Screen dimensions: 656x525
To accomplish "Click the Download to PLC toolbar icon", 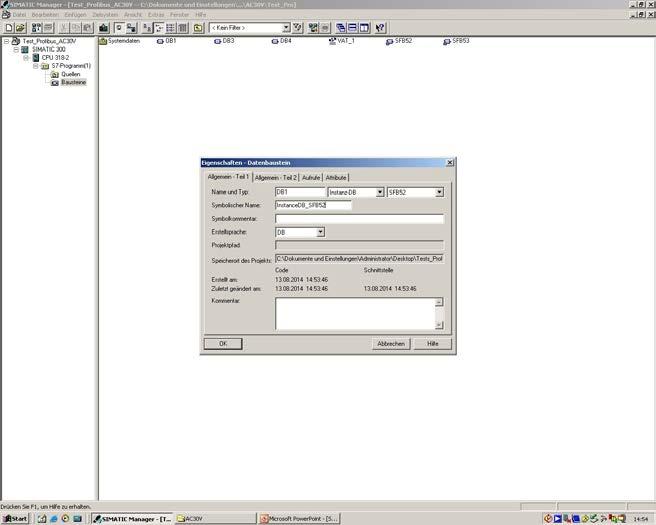I will (103, 28).
